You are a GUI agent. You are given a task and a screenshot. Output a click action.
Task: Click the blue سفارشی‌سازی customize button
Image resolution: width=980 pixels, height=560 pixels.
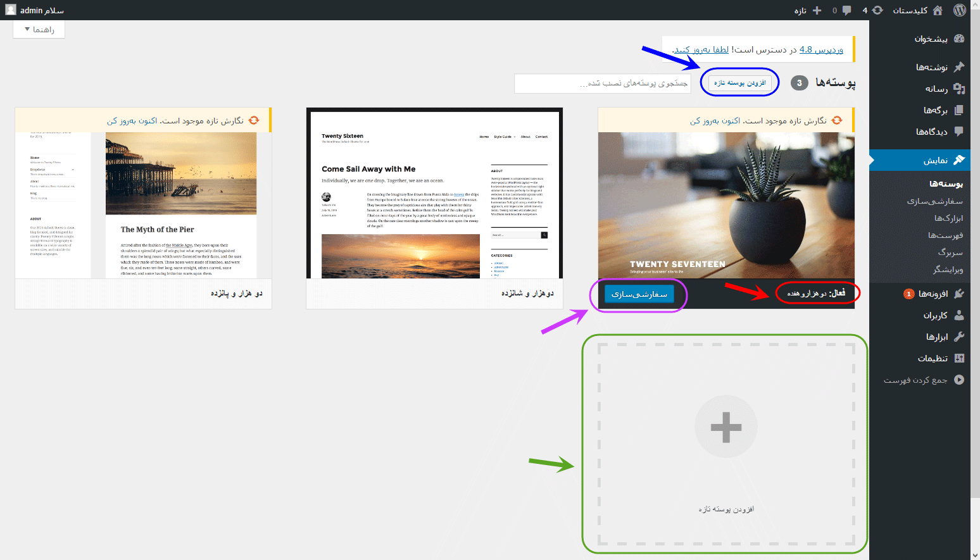(639, 294)
